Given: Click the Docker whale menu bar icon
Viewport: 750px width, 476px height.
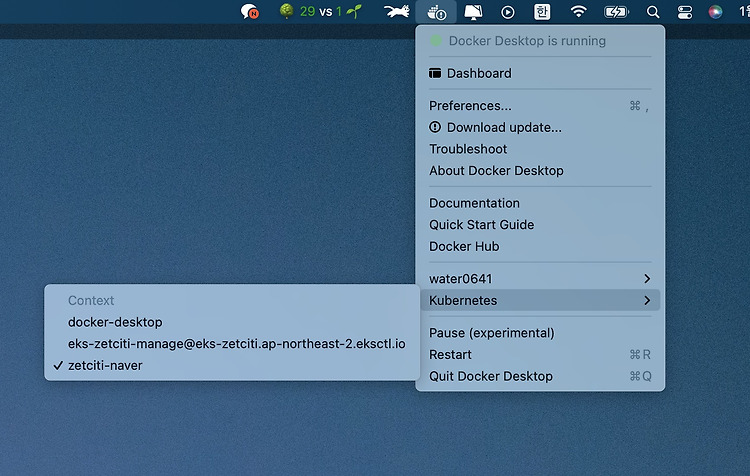Looking at the screenshot, I should [436, 12].
